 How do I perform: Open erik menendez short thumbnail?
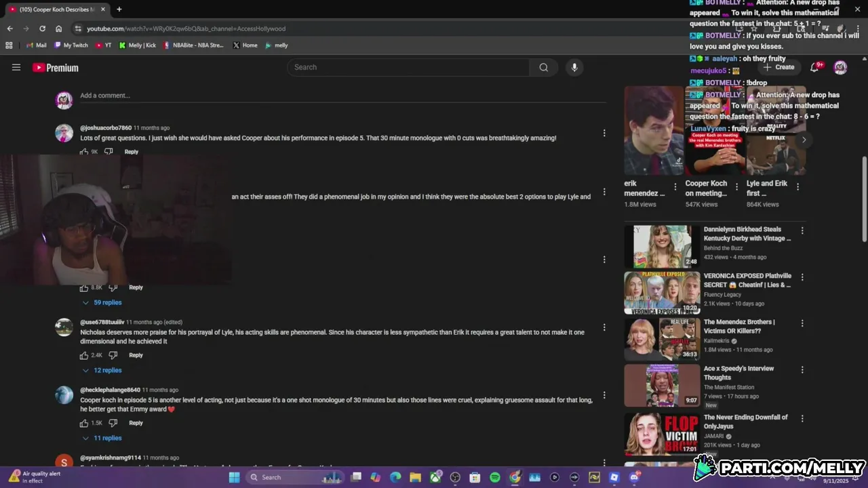(x=654, y=131)
